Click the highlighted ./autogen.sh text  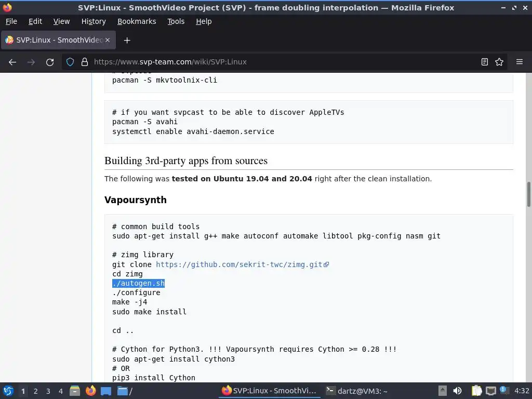(x=138, y=283)
